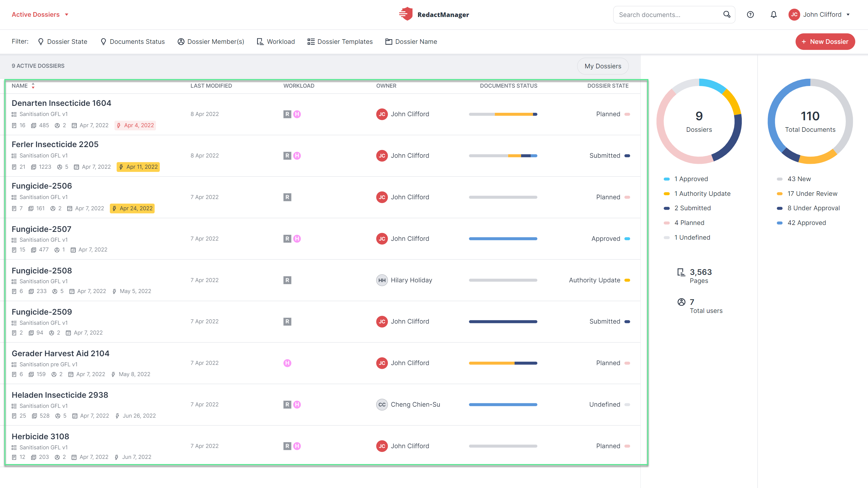Click the pages icon in Heladen Insecticide 2938 row
Viewport: 868px width, 488px height.
(x=34, y=416)
